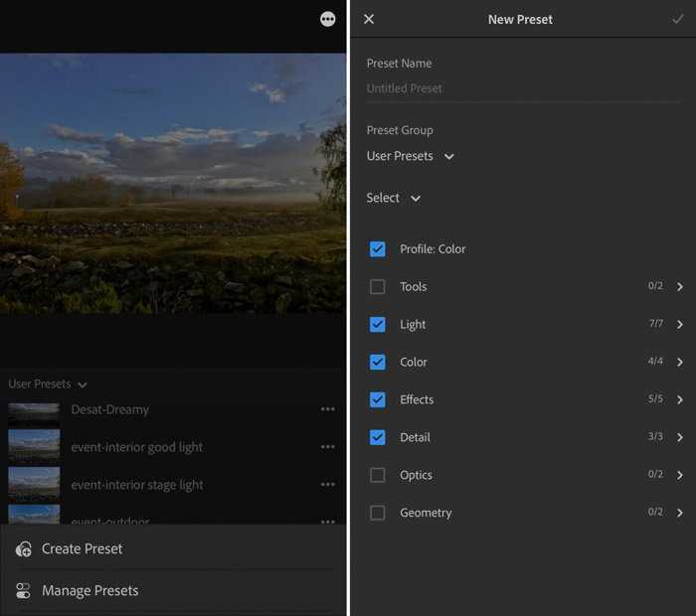Open the more options dots for event-interior stage light
The image size is (696, 616).
pos(327,484)
